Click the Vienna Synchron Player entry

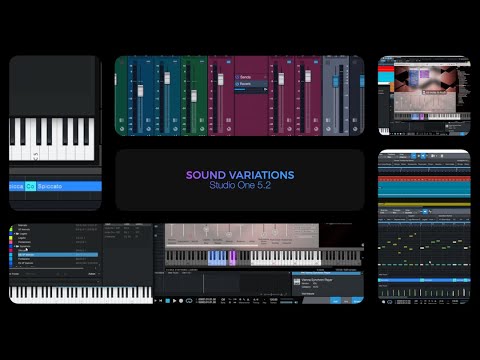pyautogui.click(x=317, y=280)
